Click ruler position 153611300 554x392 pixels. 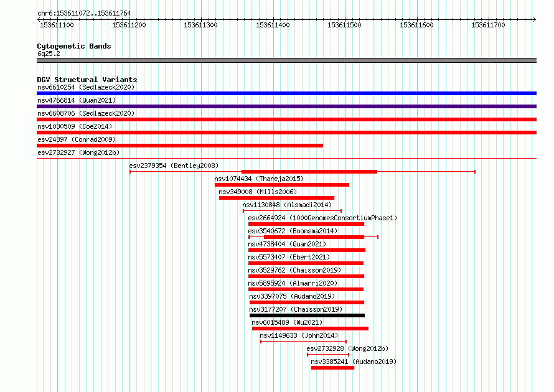point(200,25)
